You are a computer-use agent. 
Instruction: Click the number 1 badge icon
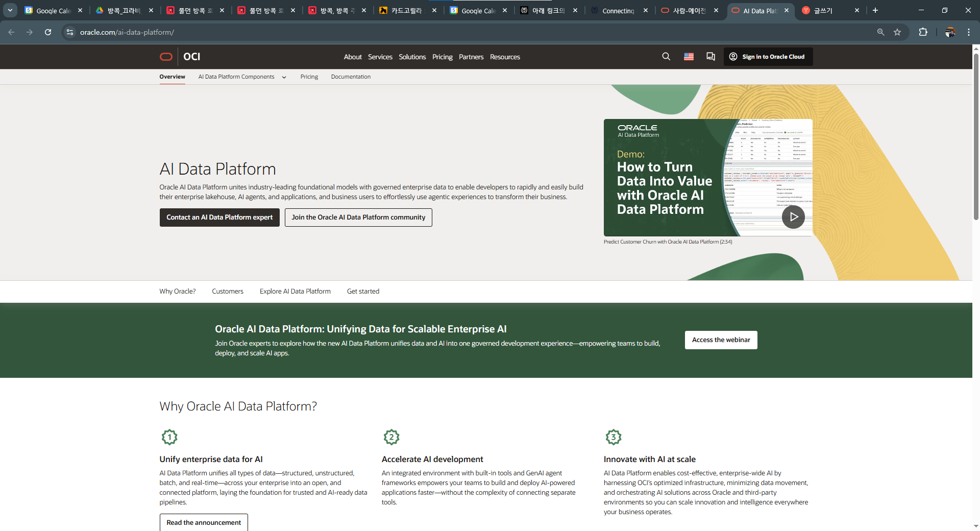pos(169,437)
